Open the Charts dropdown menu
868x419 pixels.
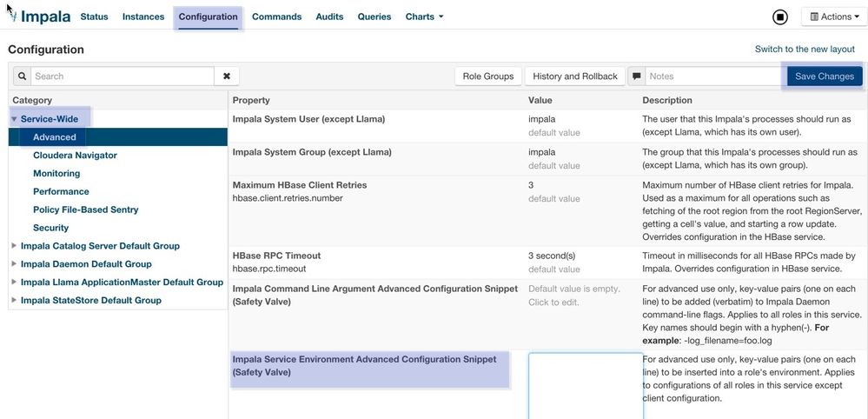point(424,17)
